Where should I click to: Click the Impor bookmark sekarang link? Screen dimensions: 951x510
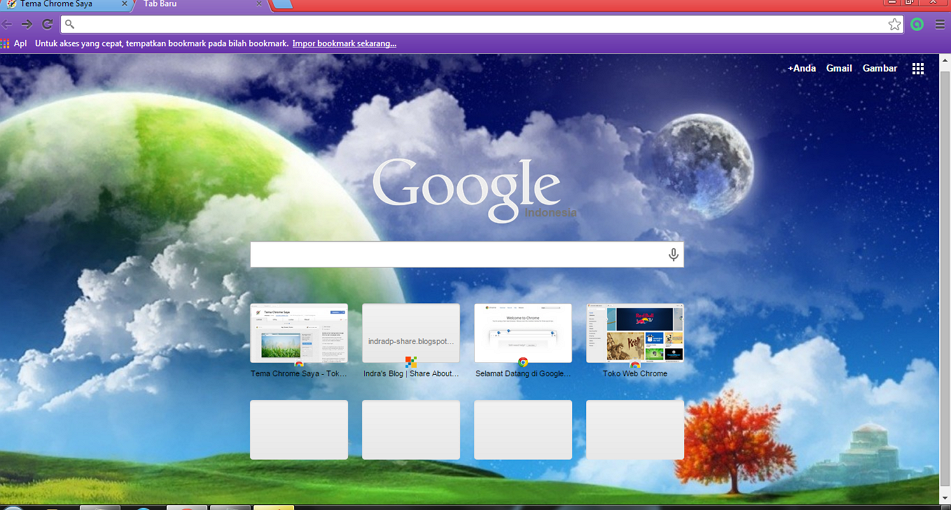(344, 44)
